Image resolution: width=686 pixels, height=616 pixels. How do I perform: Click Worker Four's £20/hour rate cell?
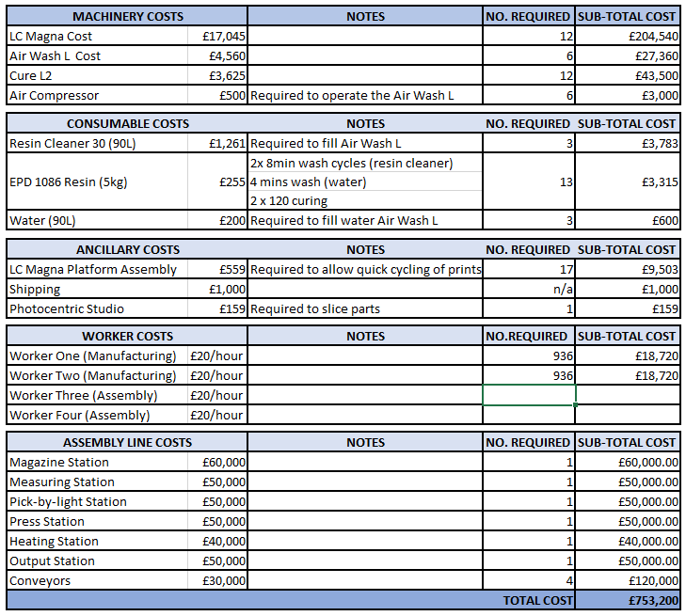point(217,415)
